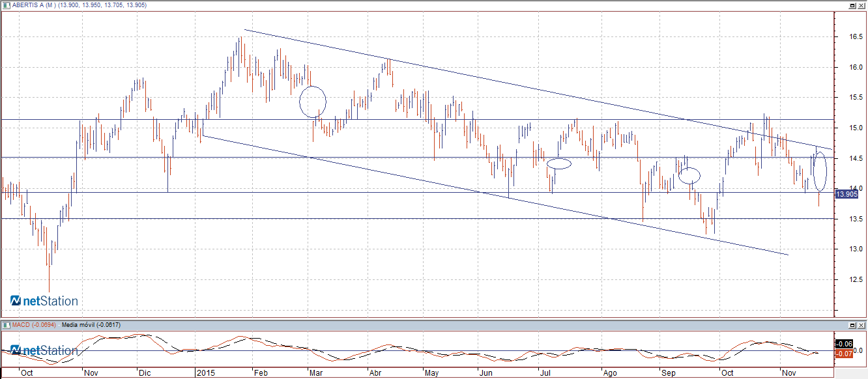Click the -0.06 MACD value tag

(844, 344)
